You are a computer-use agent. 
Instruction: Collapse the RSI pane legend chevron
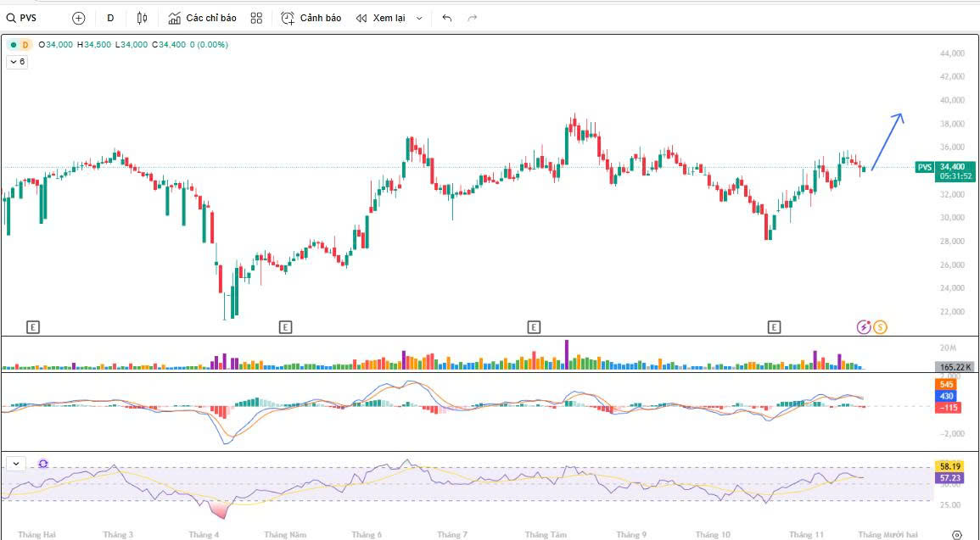[x=16, y=464]
